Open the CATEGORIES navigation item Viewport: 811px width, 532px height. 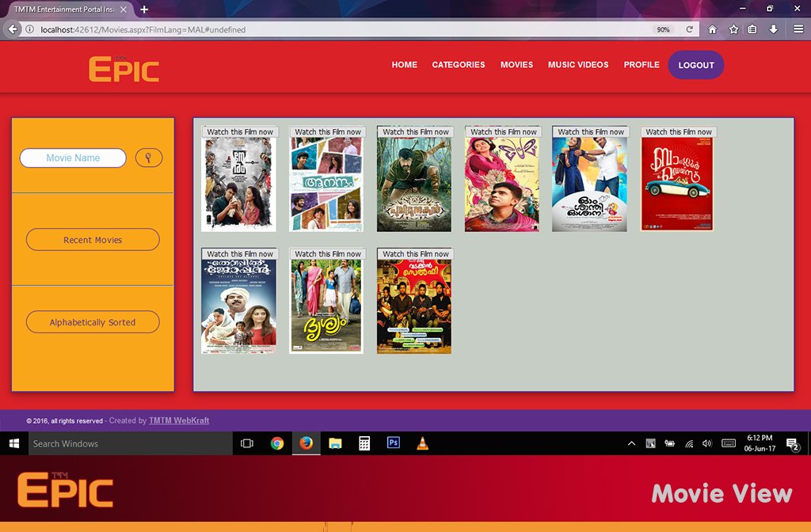point(459,65)
